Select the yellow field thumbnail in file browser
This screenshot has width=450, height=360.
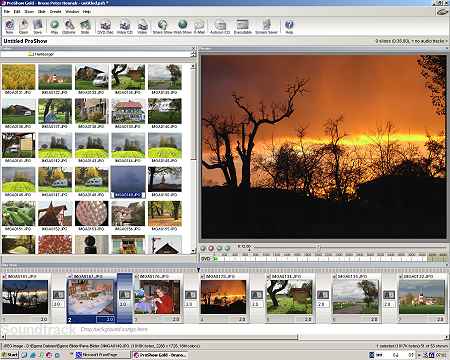point(19,77)
